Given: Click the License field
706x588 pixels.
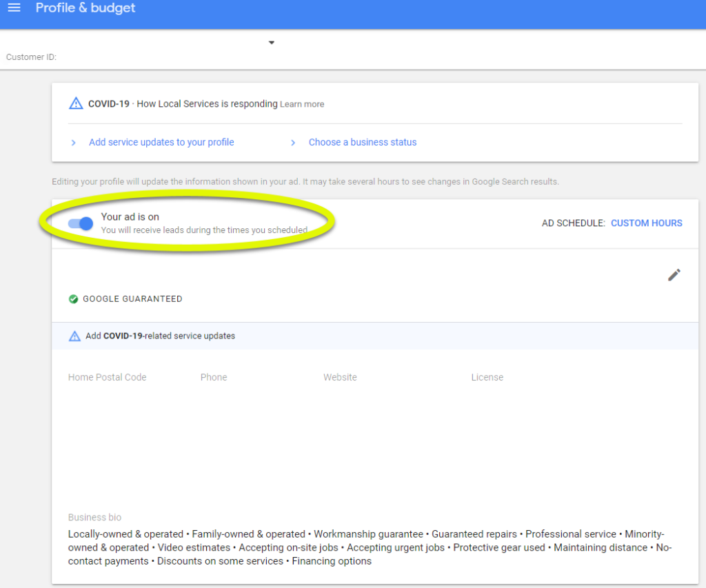Looking at the screenshot, I should 487,377.
